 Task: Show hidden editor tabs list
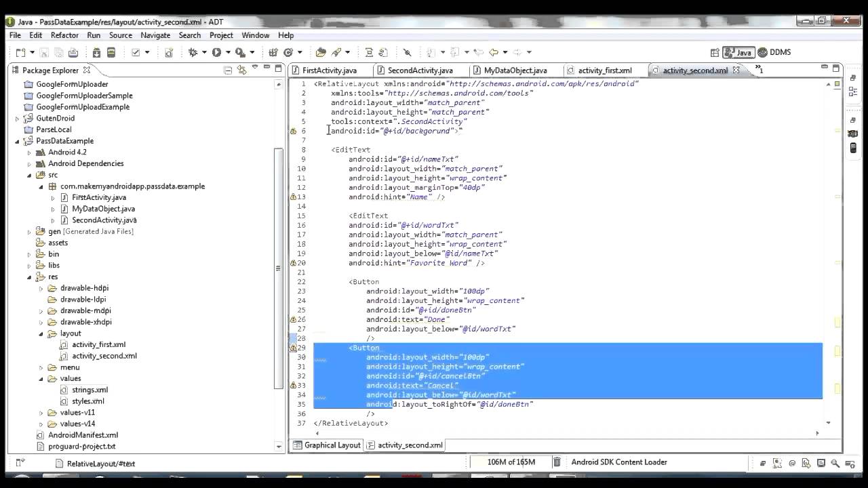pyautogui.click(x=758, y=70)
